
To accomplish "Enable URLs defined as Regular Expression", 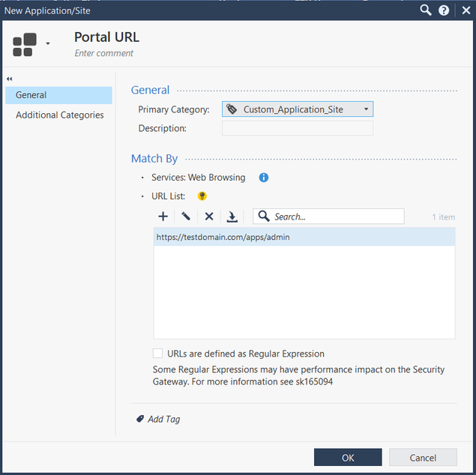I will point(158,354).
